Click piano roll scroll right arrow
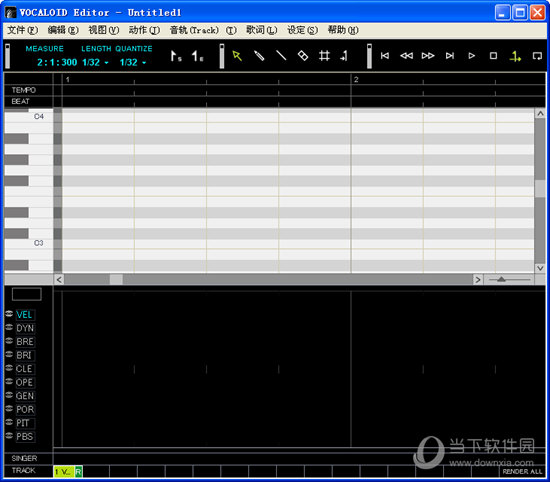The width and height of the screenshot is (550, 482). tap(477, 280)
